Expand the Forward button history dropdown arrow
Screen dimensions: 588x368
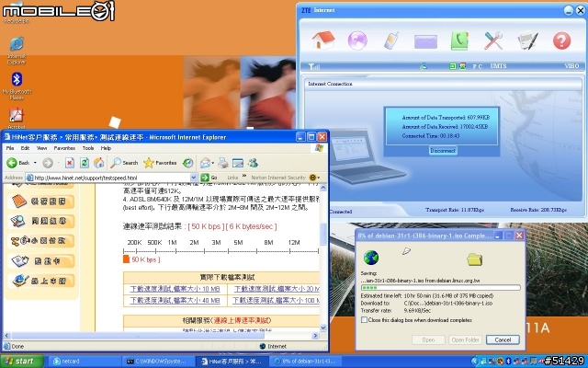59,163
